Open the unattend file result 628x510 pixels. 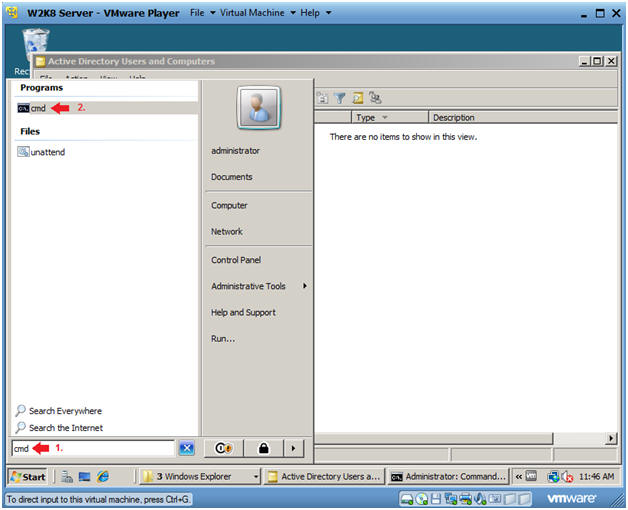pos(41,152)
